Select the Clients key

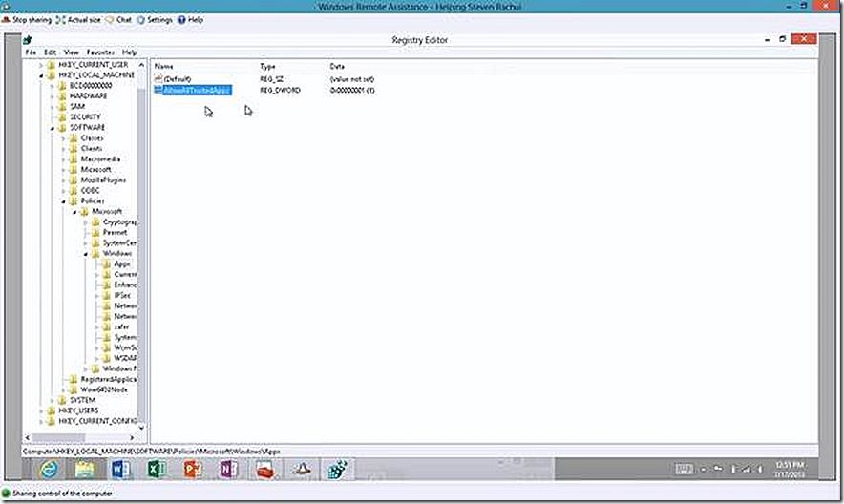click(x=92, y=149)
